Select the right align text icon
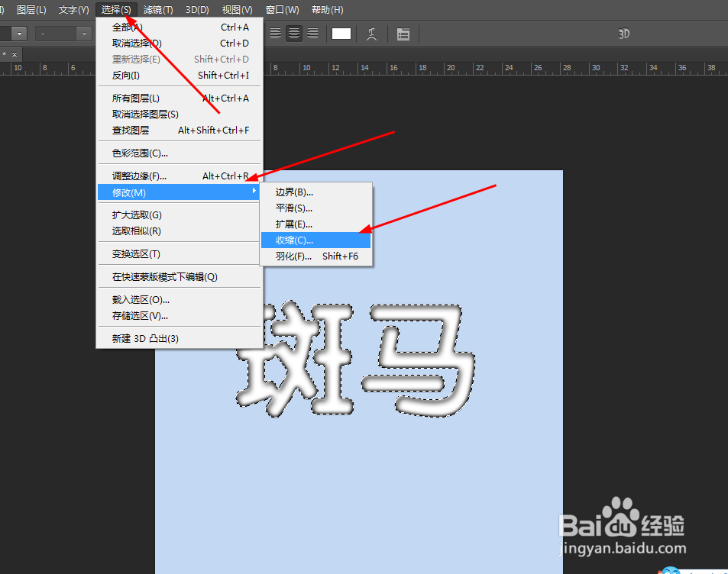 click(x=312, y=34)
